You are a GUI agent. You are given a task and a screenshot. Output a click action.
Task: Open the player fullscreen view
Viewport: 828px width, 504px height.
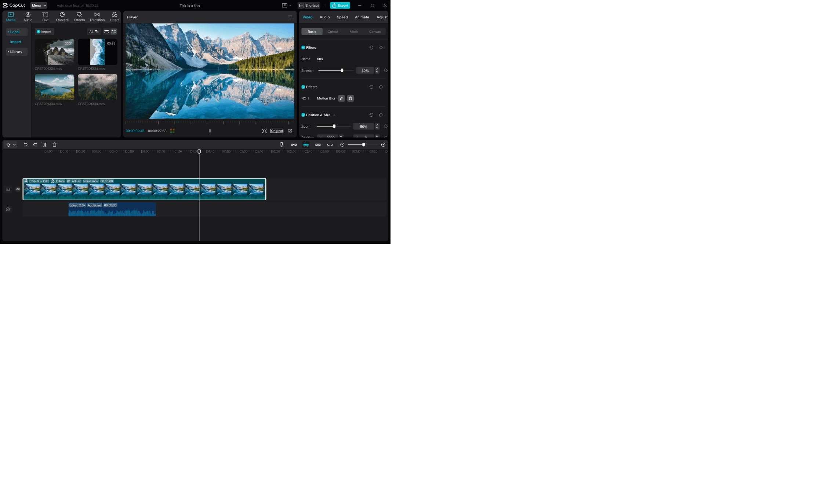pyautogui.click(x=290, y=131)
